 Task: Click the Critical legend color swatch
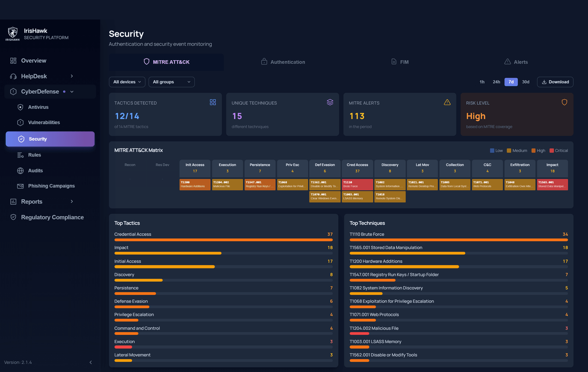tap(552, 151)
